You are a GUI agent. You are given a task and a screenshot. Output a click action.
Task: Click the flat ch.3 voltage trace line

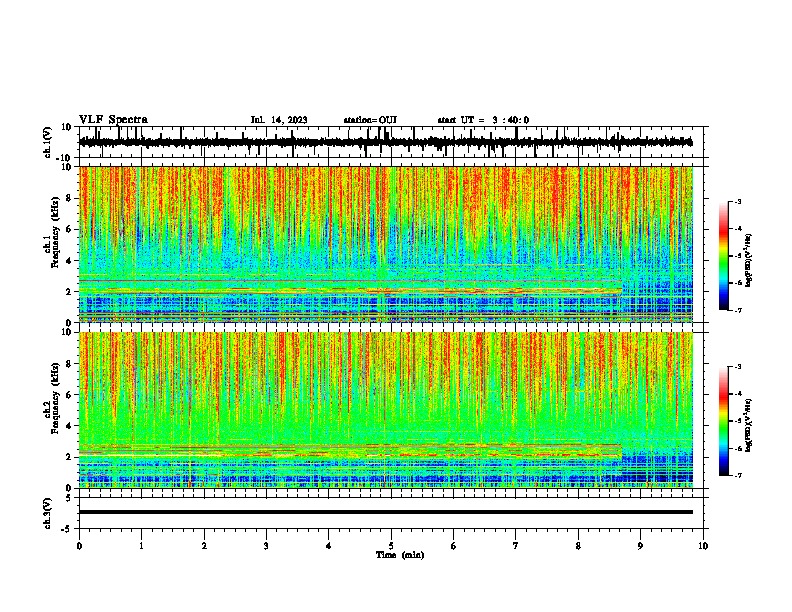coord(386,512)
